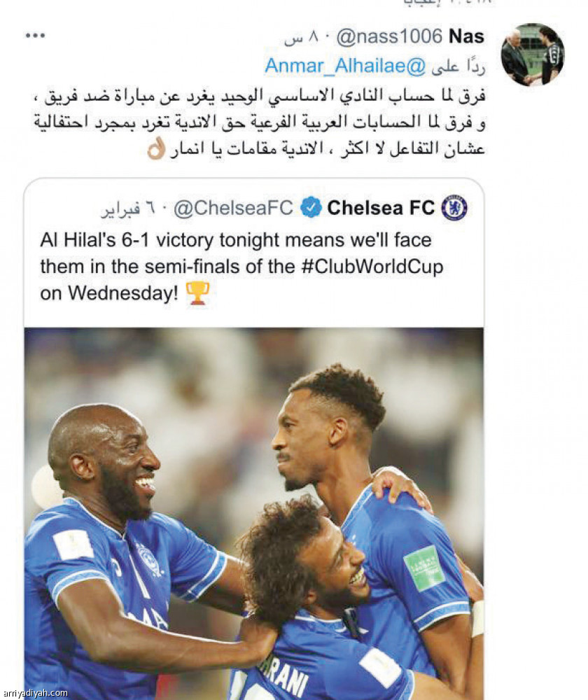Open Nas profile avatar picture
This screenshot has width=588, height=700.
click(x=532, y=55)
